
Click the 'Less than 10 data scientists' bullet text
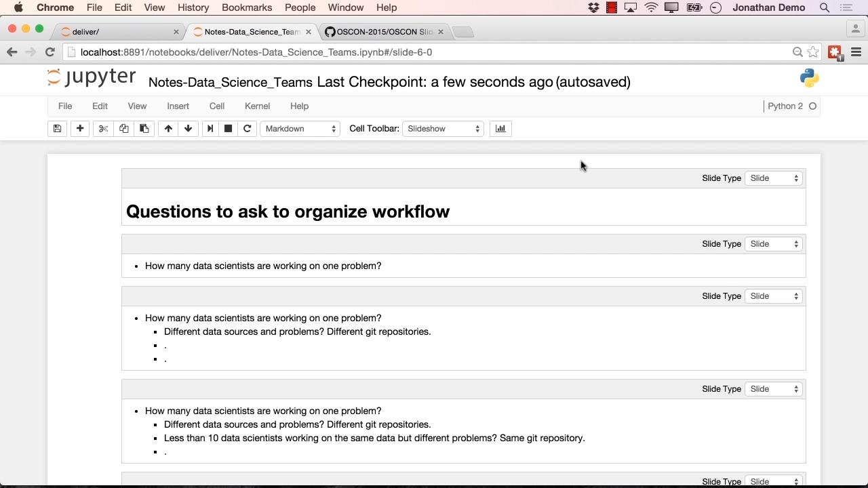click(x=374, y=438)
